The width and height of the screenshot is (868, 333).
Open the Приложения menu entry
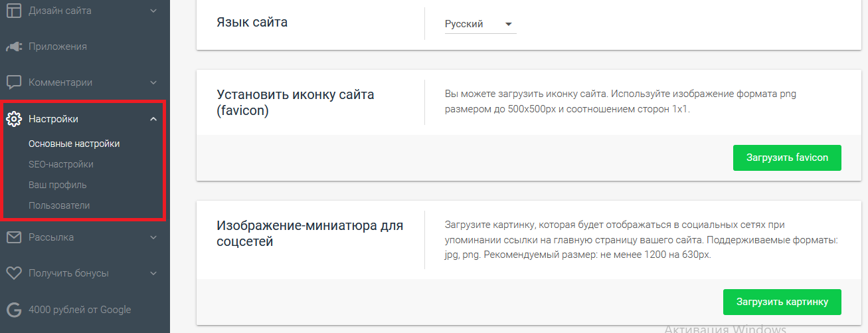click(x=58, y=47)
